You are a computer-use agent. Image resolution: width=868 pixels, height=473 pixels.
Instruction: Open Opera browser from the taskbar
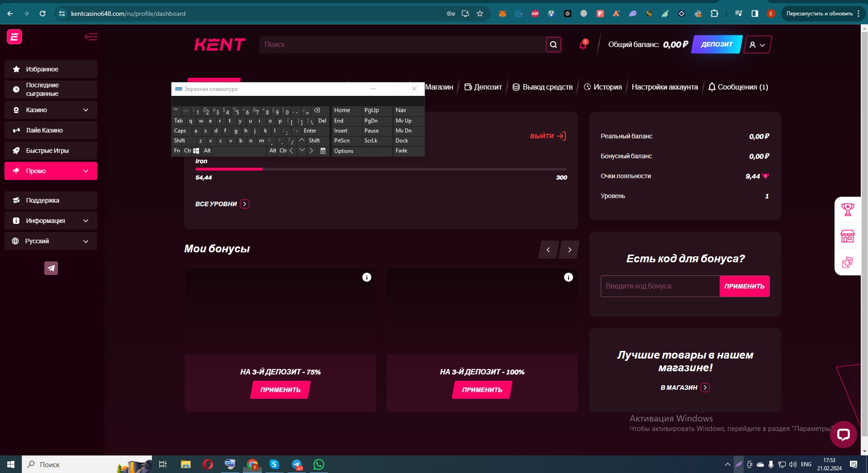point(208,464)
